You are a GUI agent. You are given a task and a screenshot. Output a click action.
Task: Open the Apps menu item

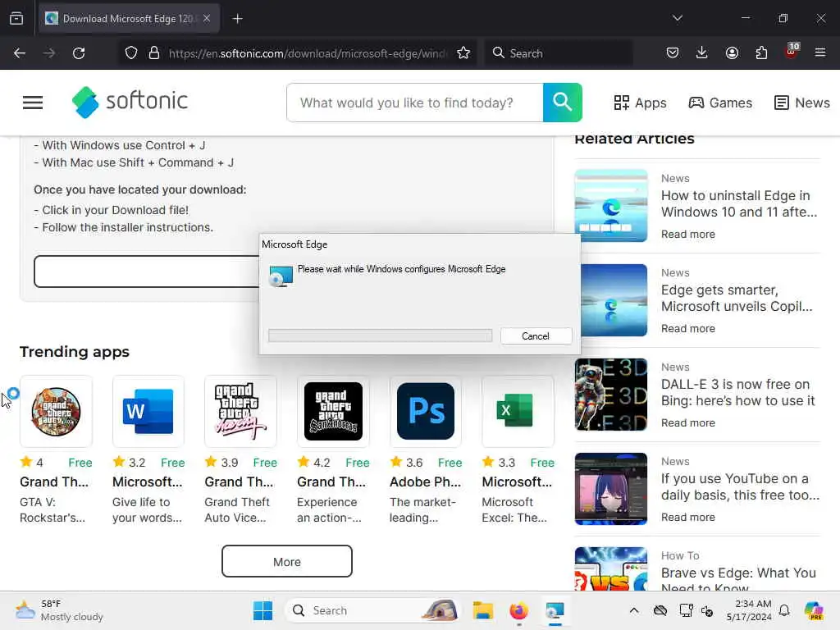coord(640,103)
